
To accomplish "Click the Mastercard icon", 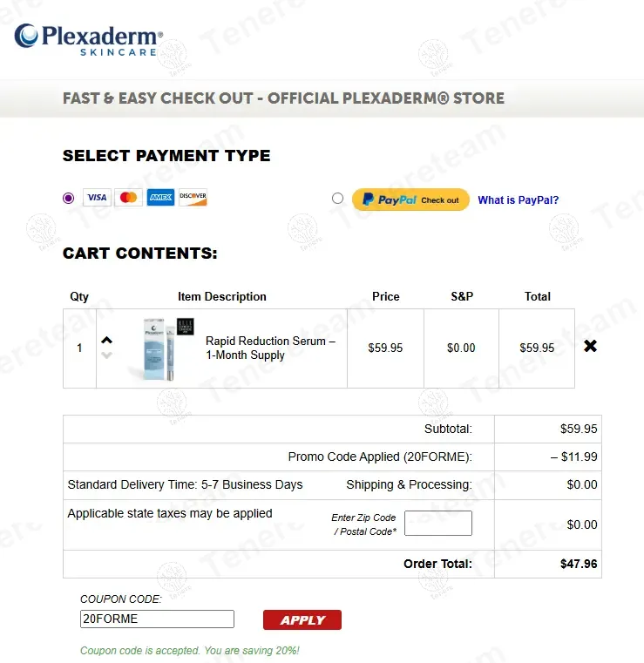I will click(128, 198).
